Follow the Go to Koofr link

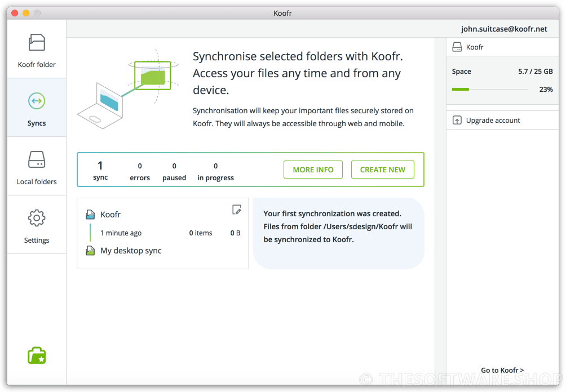click(502, 371)
